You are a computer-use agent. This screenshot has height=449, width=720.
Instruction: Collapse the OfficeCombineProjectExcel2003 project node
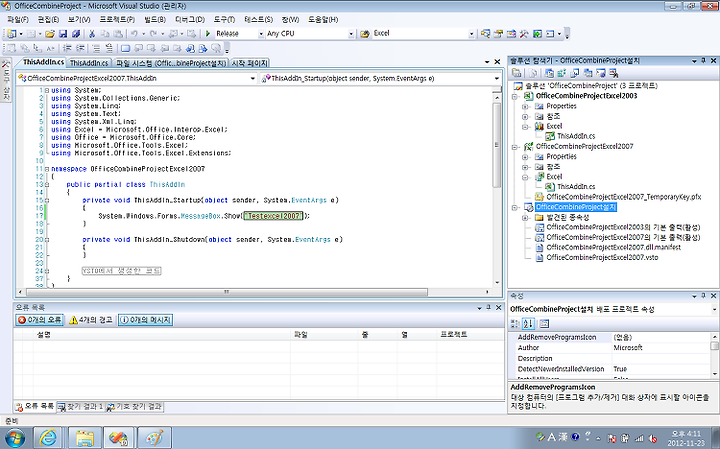coord(515,96)
